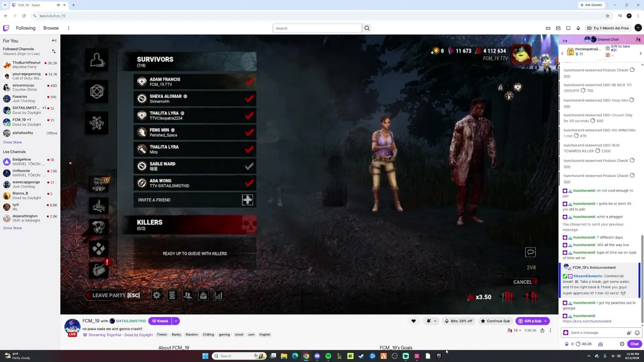Open the emote picker smiley
Screen dimensions: 644x362
click(637, 332)
